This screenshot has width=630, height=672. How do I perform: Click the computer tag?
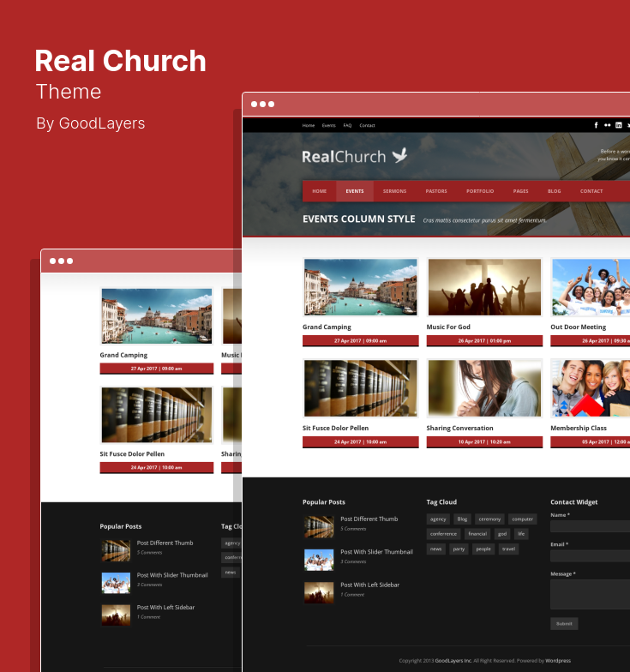click(523, 519)
